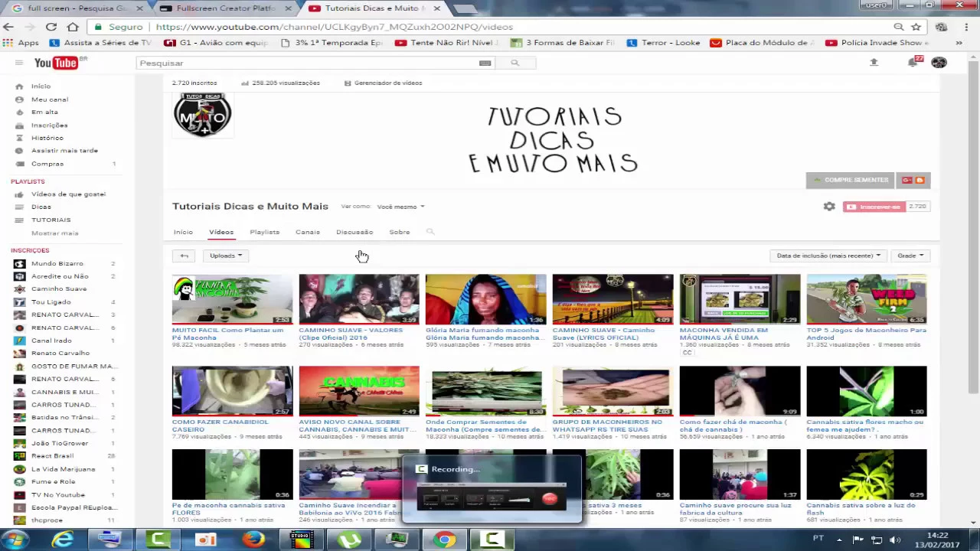
Task: Click the Início home sidebar icon
Action: 19,86
